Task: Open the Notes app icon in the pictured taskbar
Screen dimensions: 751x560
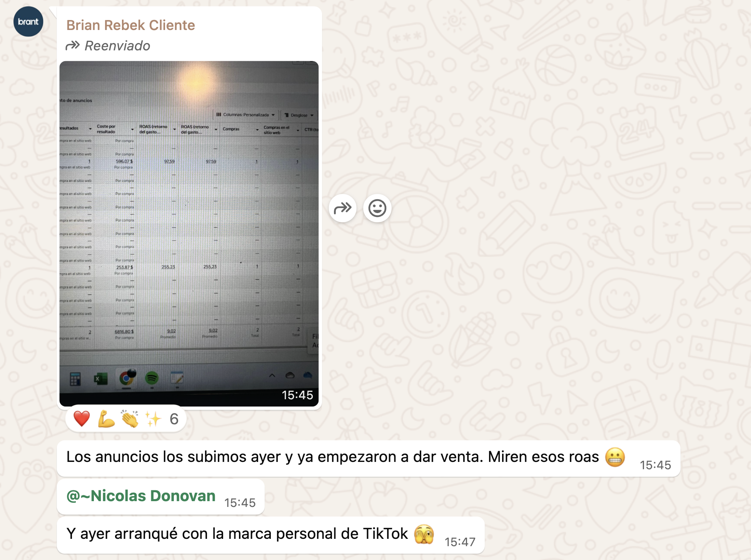Action: pos(177,378)
